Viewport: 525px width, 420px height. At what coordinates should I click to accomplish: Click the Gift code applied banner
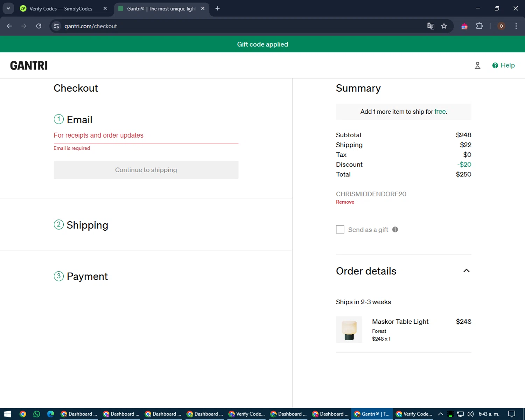pyautogui.click(x=262, y=44)
